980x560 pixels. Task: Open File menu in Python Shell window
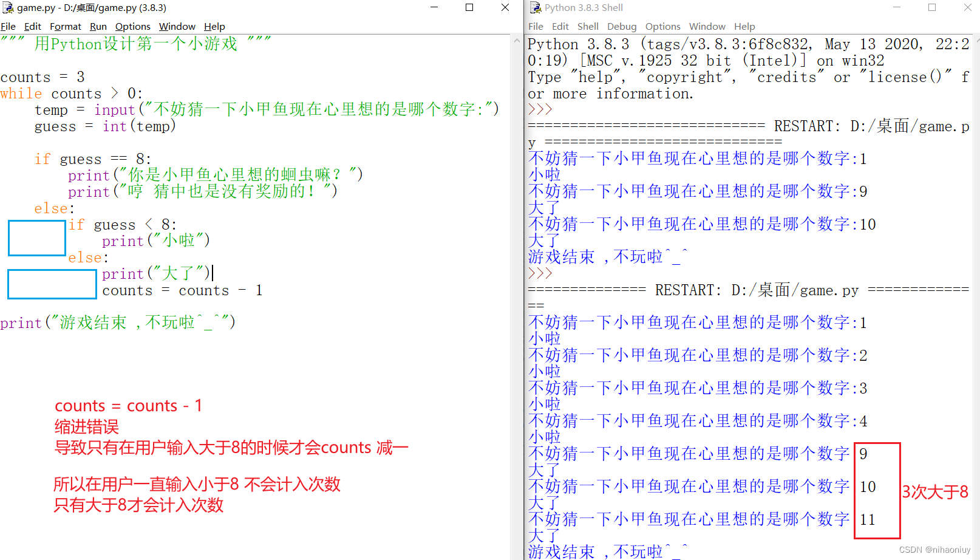pos(536,27)
